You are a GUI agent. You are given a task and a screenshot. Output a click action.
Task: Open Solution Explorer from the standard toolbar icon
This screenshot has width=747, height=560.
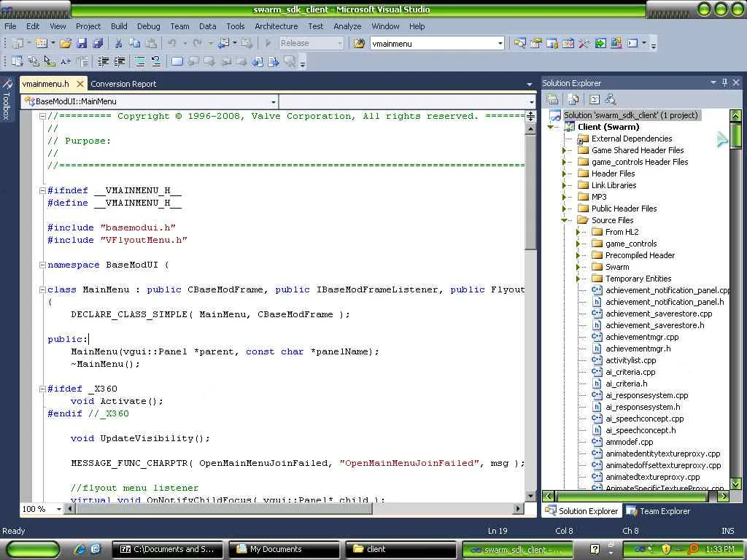(519, 43)
